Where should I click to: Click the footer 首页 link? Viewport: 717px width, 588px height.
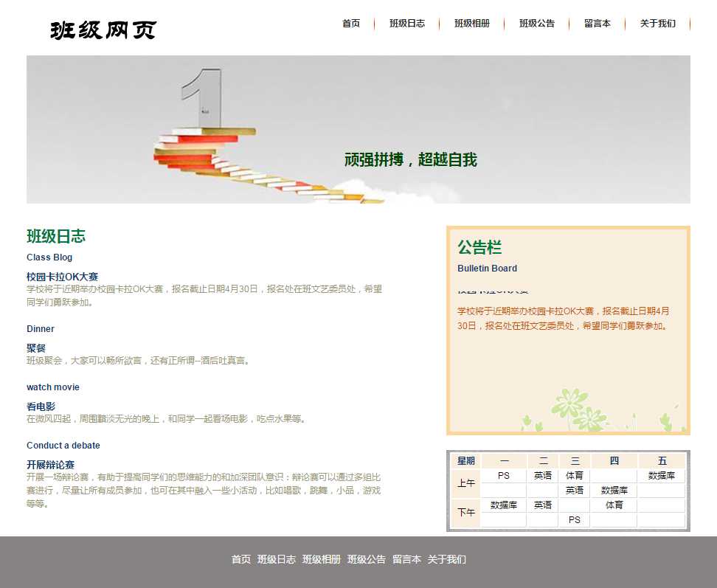(241, 559)
